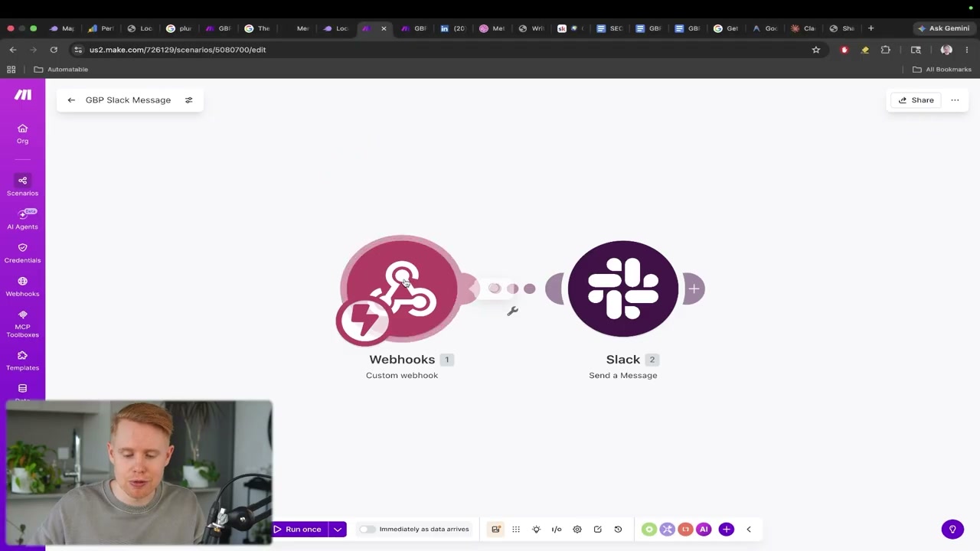Click the Ask Gemini button

click(943, 28)
